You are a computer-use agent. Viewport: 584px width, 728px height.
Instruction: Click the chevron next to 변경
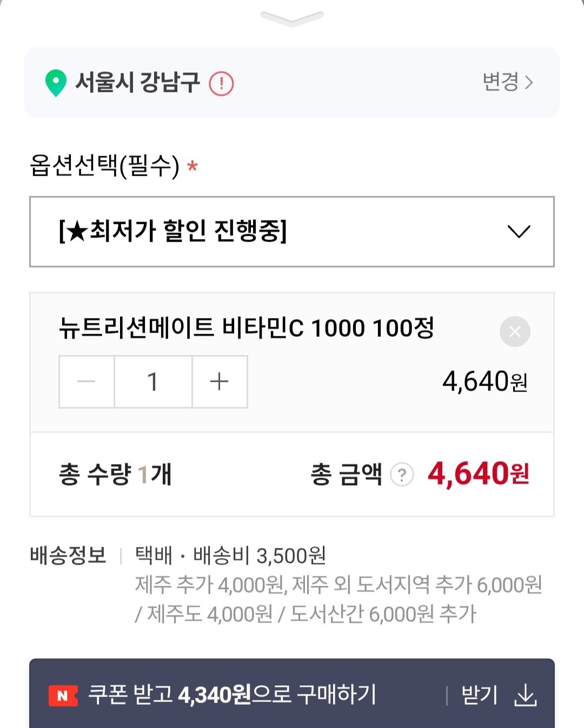click(x=529, y=83)
